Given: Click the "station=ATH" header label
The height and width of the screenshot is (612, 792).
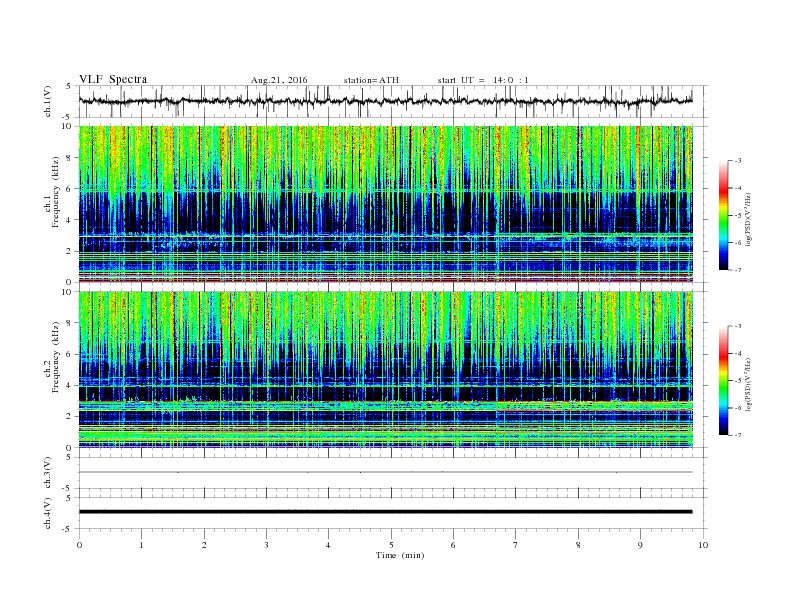Looking at the screenshot, I should (x=371, y=80).
